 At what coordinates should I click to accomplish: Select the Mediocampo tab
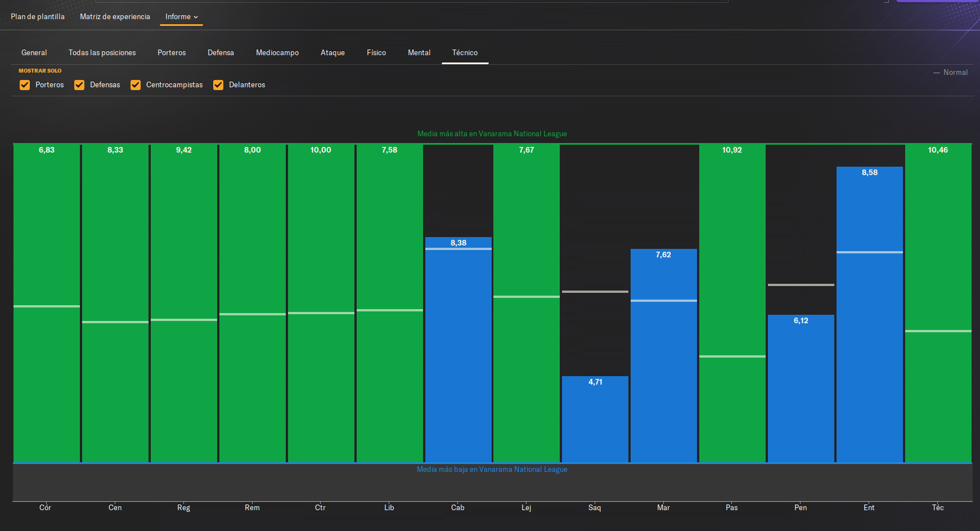277,52
